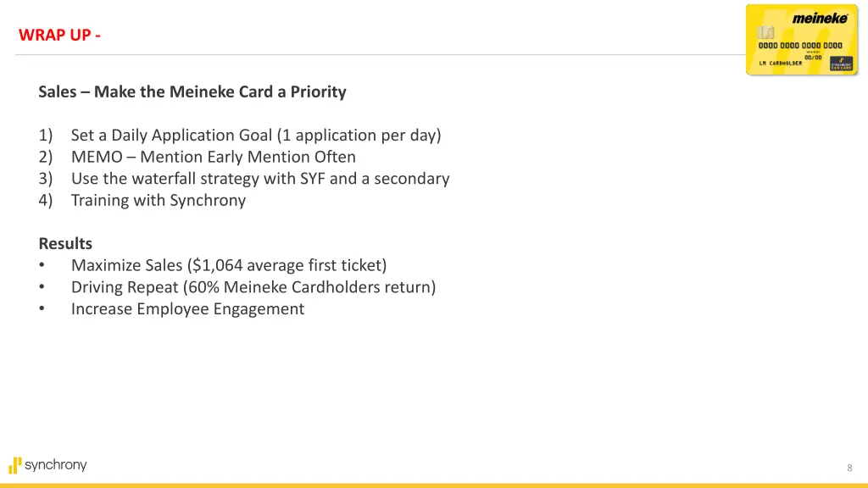Click the yellow footer bar
The image size is (868, 488).
pyautogui.click(x=434, y=485)
